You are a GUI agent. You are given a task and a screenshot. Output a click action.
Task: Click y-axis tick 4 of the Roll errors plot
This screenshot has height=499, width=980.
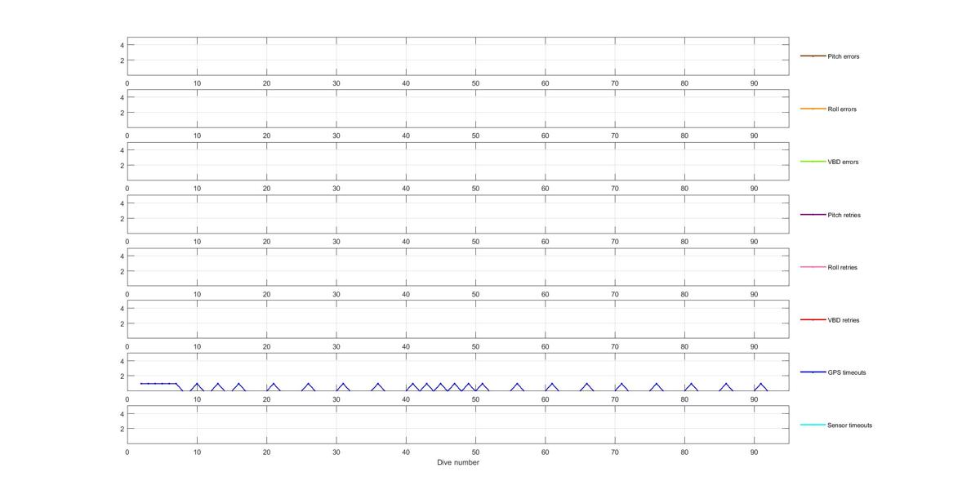coord(122,97)
